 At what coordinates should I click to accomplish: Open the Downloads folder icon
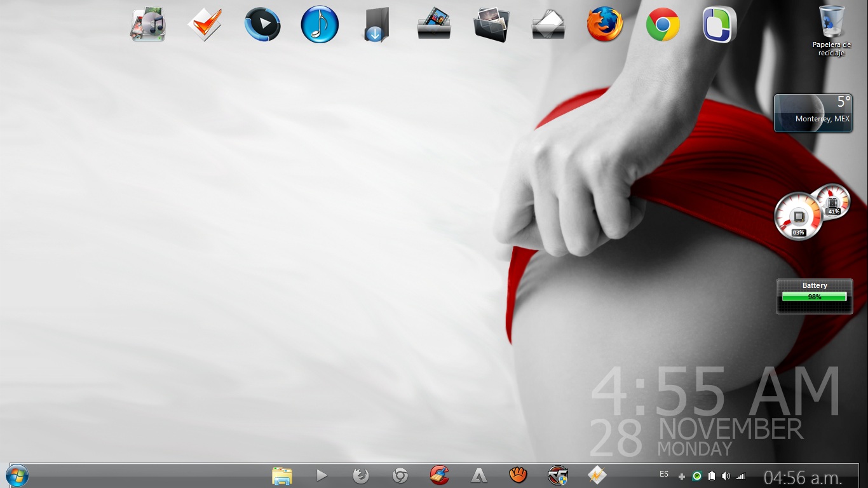[376, 25]
